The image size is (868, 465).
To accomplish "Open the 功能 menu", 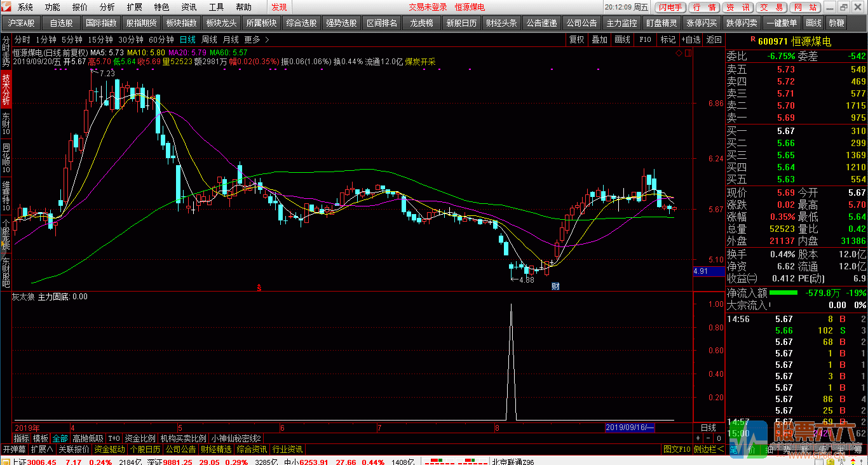I will (53, 7).
